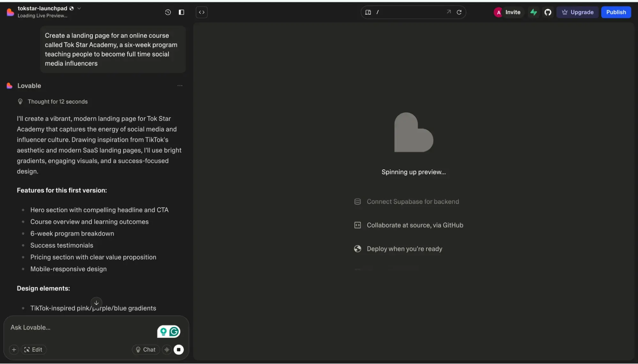Image resolution: width=638 pixels, height=364 pixels.
Task: Expand Thought for 12 seconds
Action: tap(57, 101)
